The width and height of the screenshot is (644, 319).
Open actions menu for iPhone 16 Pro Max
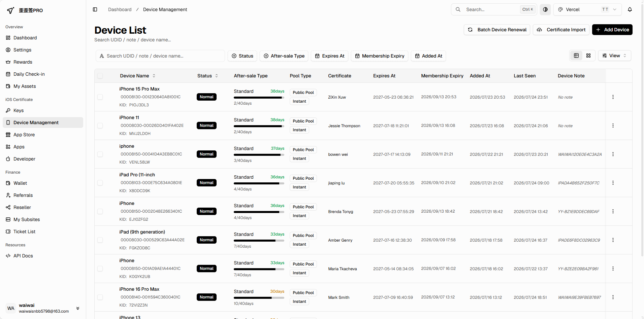click(613, 297)
